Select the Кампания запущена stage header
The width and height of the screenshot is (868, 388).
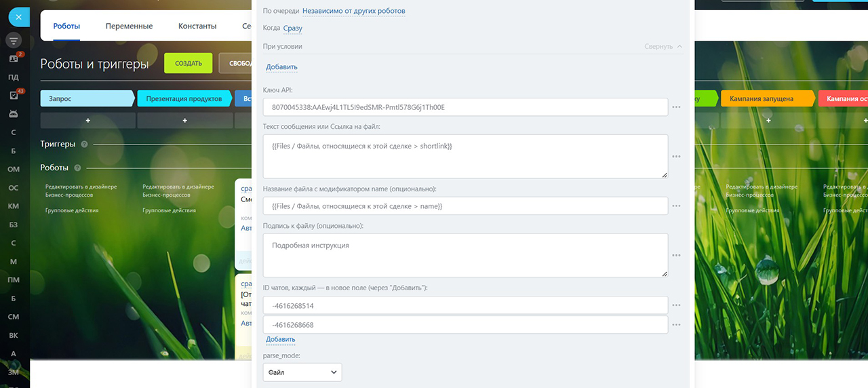pos(768,99)
